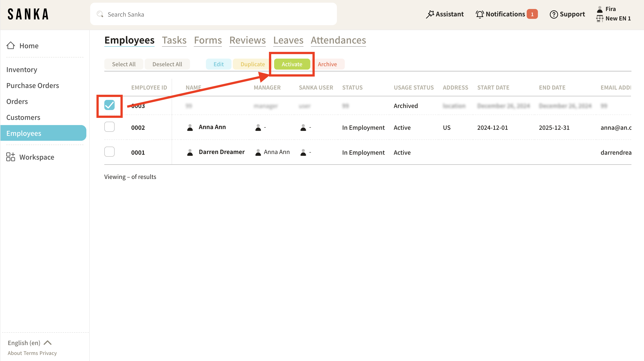The height and width of the screenshot is (361, 644).
Task: Select checkbox for Darren Dreamer row
Action: click(x=109, y=152)
